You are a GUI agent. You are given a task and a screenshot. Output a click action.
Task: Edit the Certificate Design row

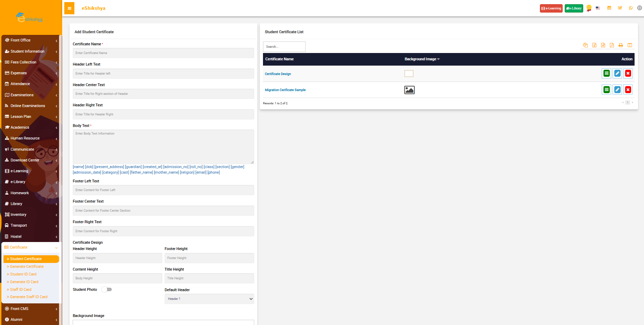coord(617,73)
